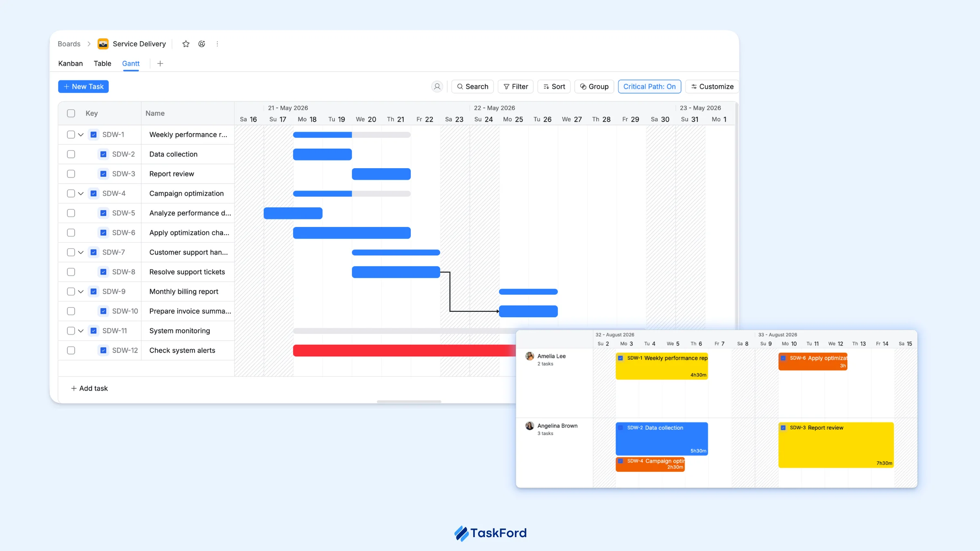Screen dimensions: 980x551
Task: Click Angelina Brown's avatar photo
Action: pos(530,426)
